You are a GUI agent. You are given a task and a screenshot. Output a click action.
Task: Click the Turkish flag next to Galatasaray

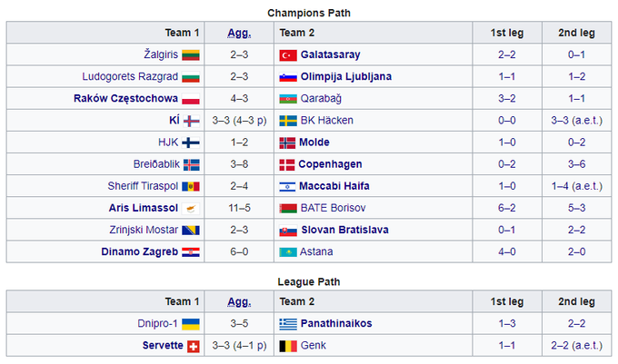287,54
